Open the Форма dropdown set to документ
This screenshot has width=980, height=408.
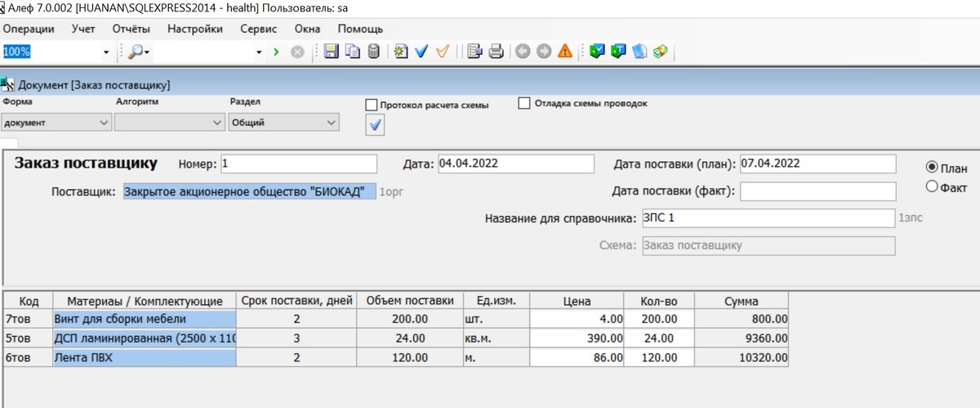pyautogui.click(x=56, y=123)
